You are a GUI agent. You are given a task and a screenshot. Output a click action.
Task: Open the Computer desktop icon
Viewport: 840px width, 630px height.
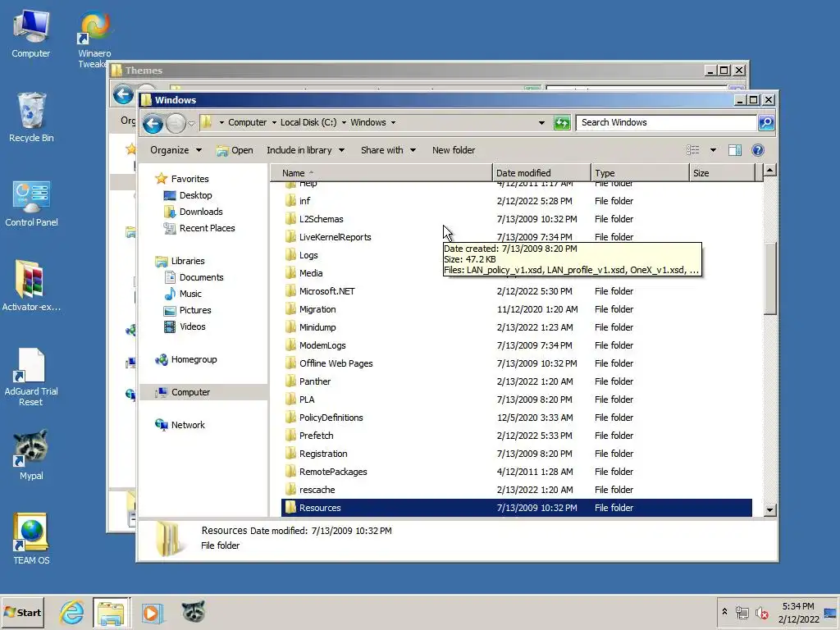click(x=31, y=34)
